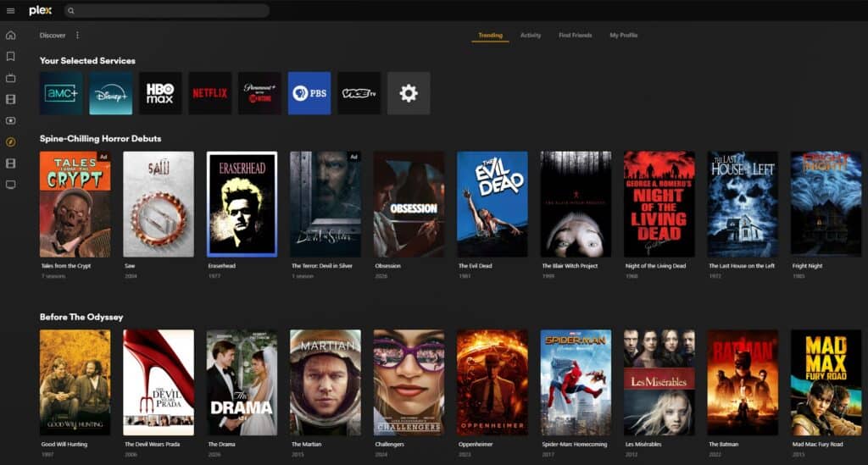
Task: Click the "Challengers" title text
Action: (390, 445)
